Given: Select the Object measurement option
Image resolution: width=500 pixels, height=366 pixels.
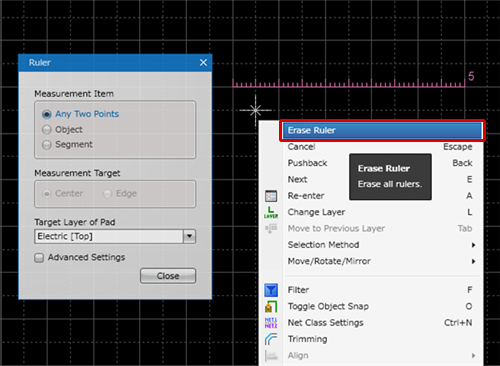Looking at the screenshot, I should point(47,129).
